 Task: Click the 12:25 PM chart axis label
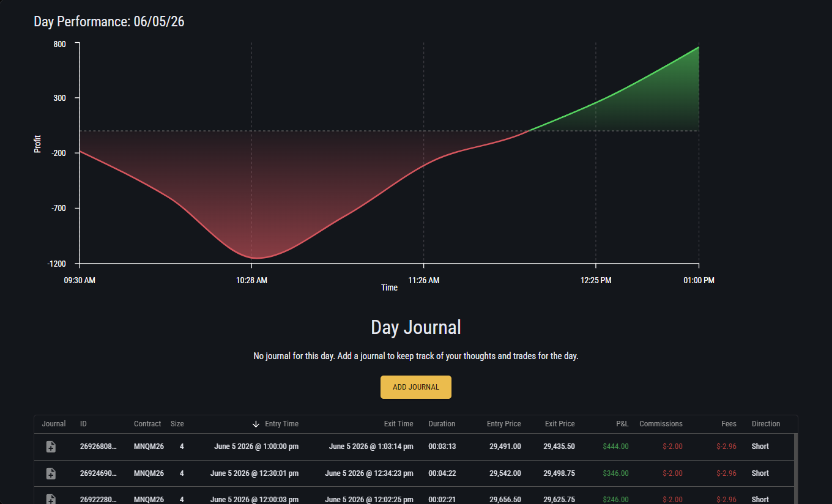click(596, 281)
